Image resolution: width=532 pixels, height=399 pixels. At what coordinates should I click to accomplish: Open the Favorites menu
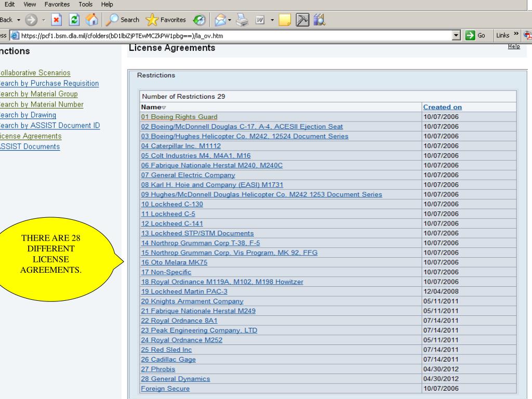coord(57,4)
